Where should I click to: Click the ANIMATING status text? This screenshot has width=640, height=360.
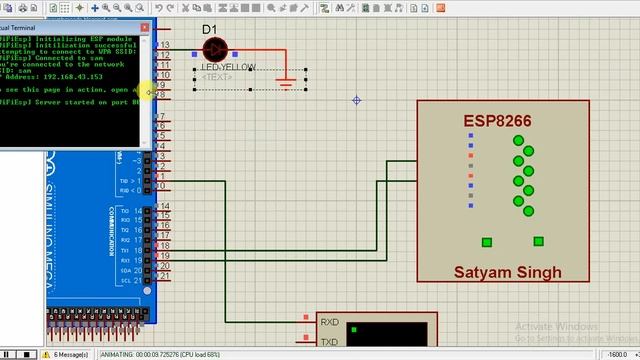pos(160,355)
